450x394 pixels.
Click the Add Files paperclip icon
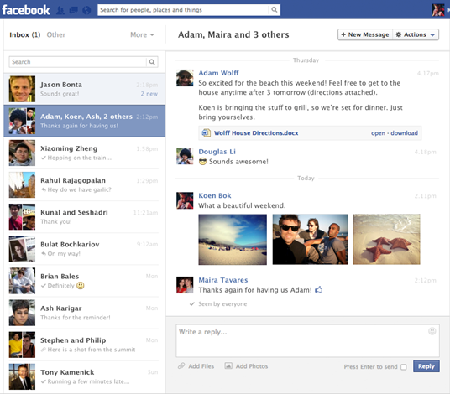click(181, 366)
